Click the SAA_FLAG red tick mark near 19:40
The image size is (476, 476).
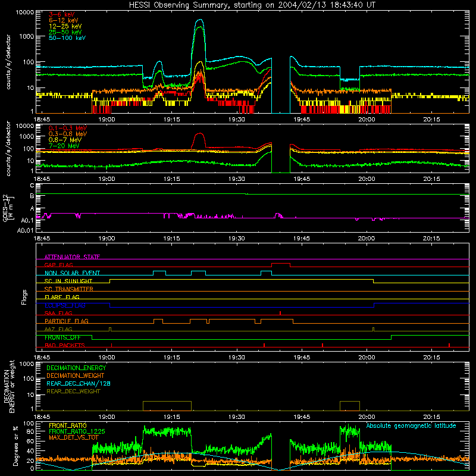pos(280,313)
